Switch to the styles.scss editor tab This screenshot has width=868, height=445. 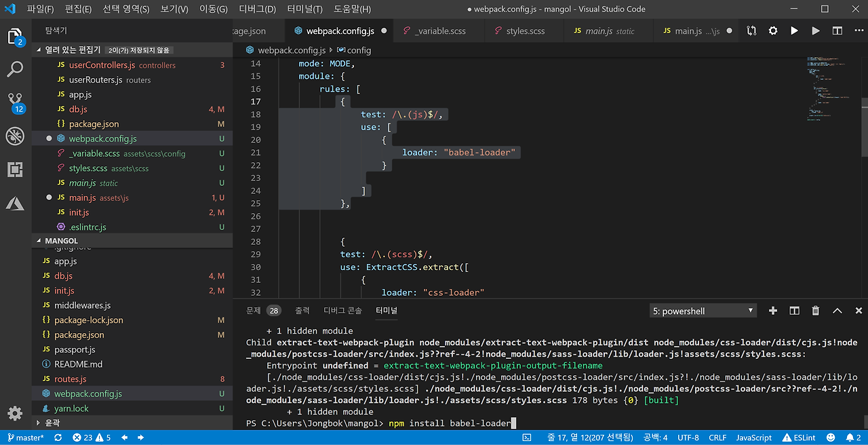coord(524,31)
